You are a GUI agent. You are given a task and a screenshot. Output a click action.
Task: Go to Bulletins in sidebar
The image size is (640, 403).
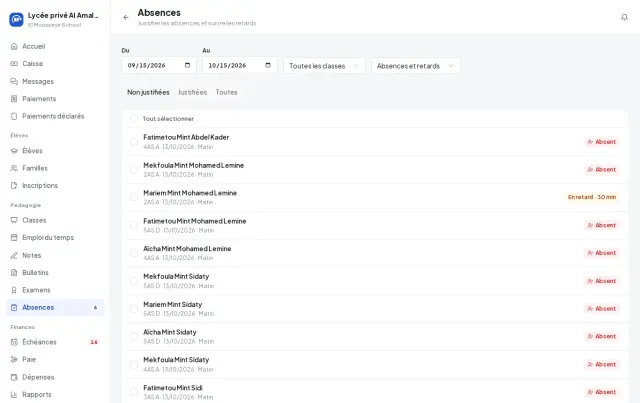click(55, 272)
